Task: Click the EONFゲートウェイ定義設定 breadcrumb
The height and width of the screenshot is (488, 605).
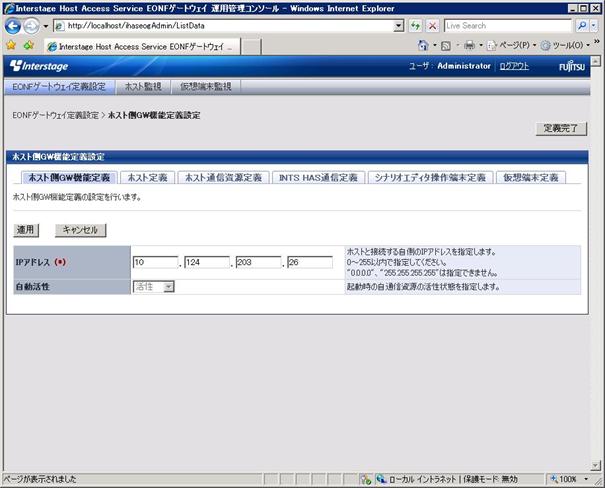Action: click(x=56, y=115)
